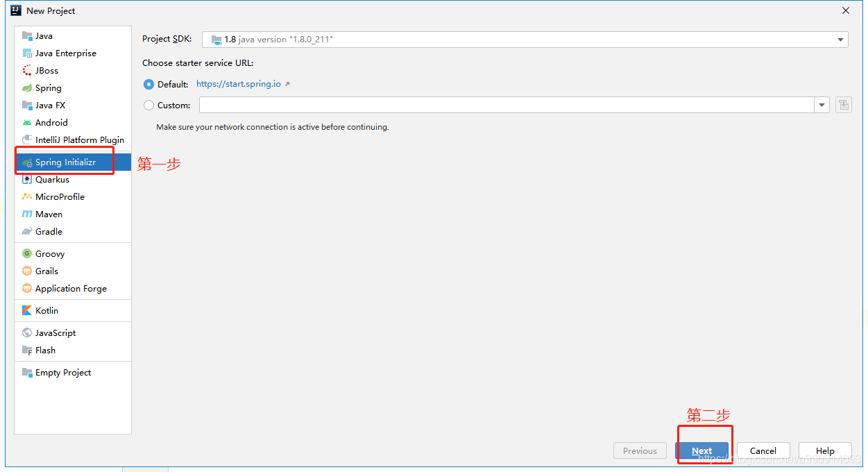Click the JavaScript label text

(x=56, y=333)
